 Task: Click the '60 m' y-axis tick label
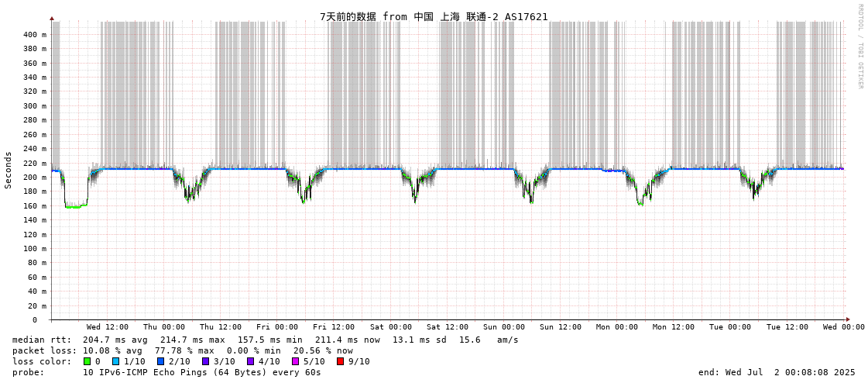37,277
